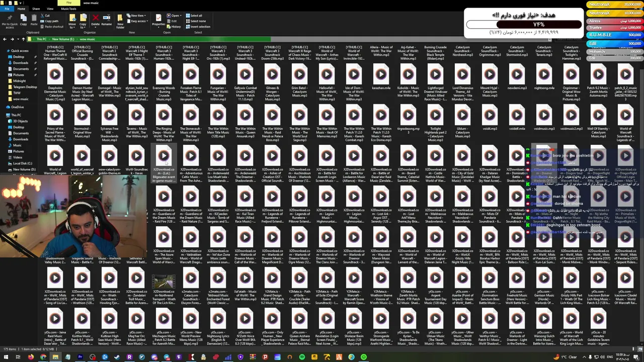Switch to the View ribbon tab
The height and width of the screenshot is (362, 644).
(50, 9)
